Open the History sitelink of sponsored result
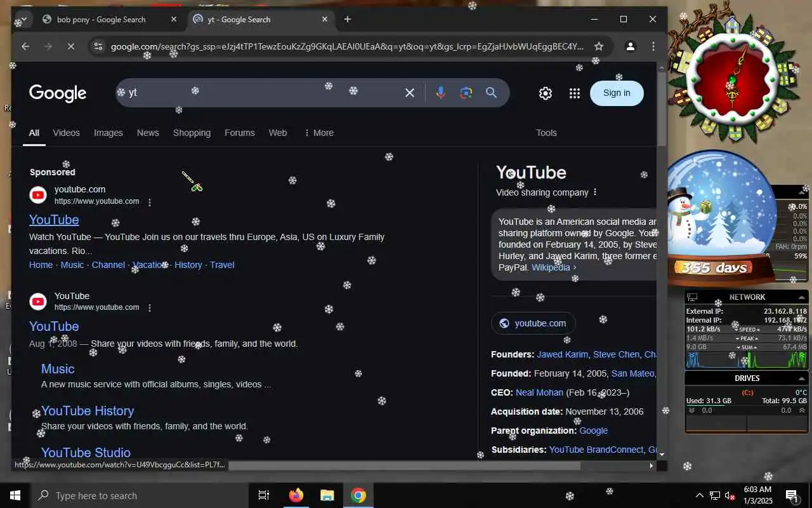 tap(188, 265)
